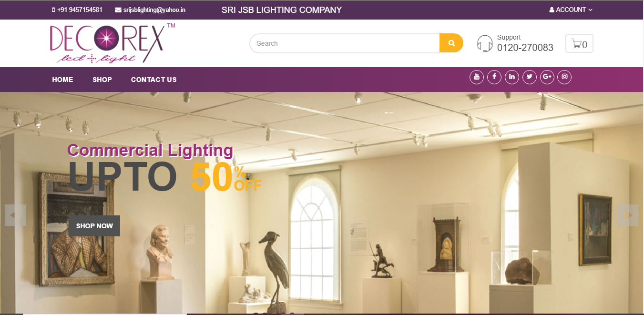The width and height of the screenshot is (644, 315).
Task: Click the srijsblighting@yahoo.in email link
Action: pyautogui.click(x=150, y=10)
